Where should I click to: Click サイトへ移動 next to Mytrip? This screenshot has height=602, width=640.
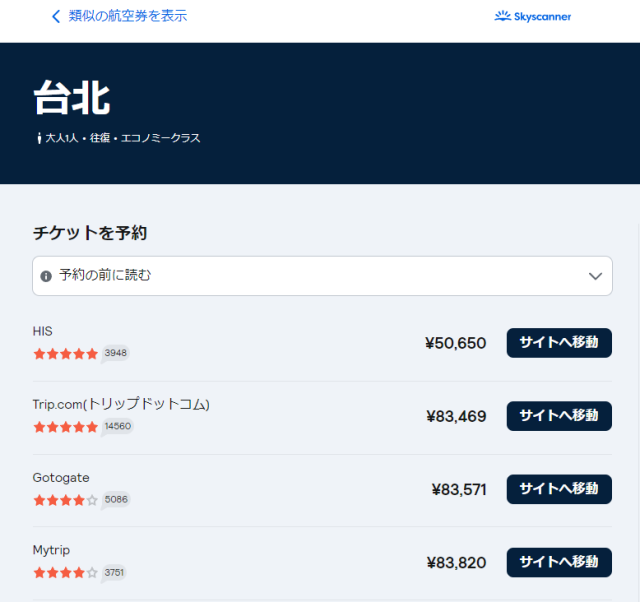pyautogui.click(x=558, y=563)
